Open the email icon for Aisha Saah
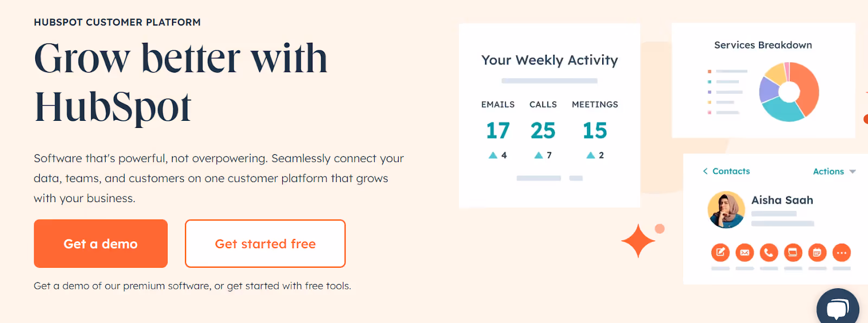 (x=744, y=253)
